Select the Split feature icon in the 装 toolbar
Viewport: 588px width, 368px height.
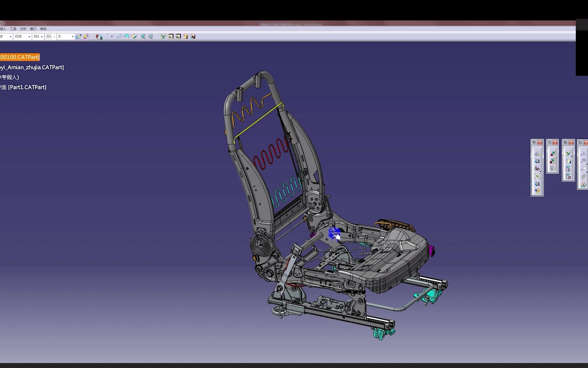(x=568, y=154)
